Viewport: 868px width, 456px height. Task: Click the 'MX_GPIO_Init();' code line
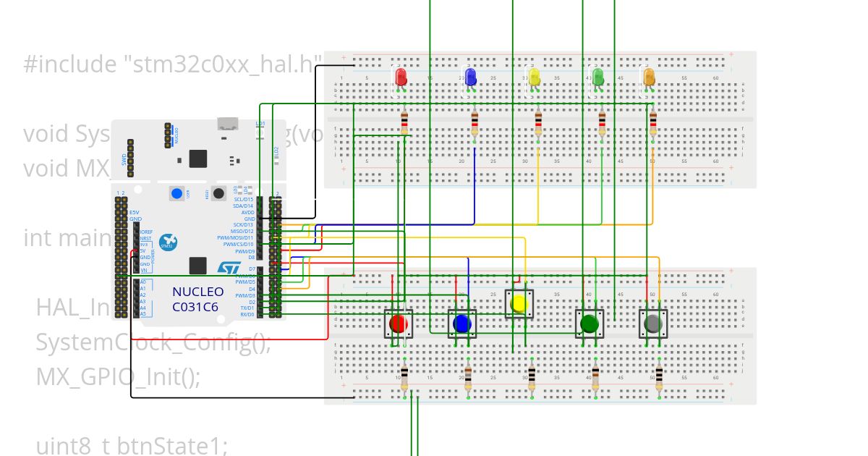coord(118,376)
